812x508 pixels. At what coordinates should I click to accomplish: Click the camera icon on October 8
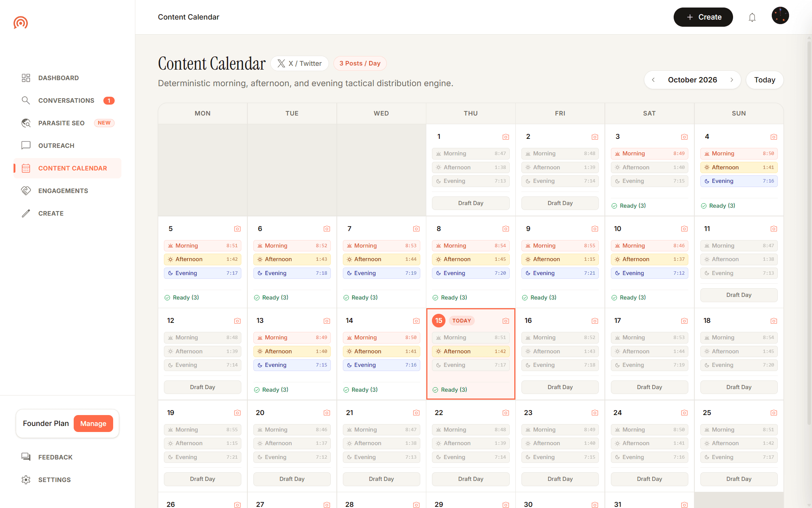506,229
